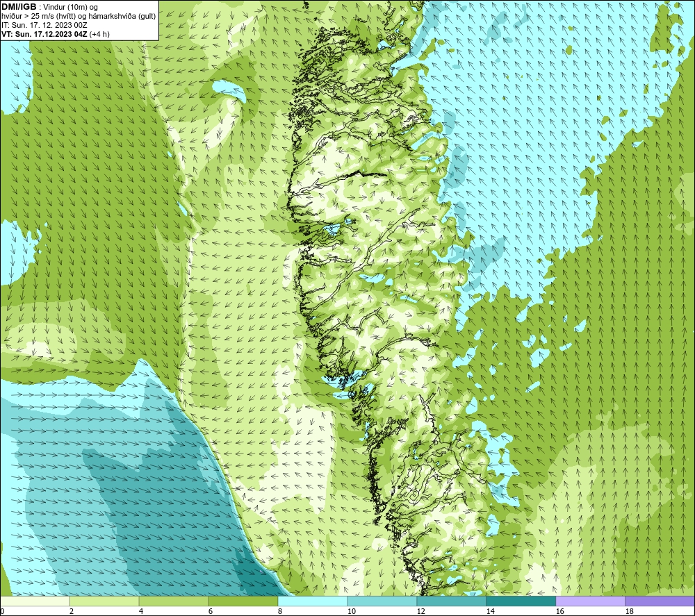The image size is (695, 616).
Task: Click the '16' label on the color scale
Action: [x=559, y=612]
